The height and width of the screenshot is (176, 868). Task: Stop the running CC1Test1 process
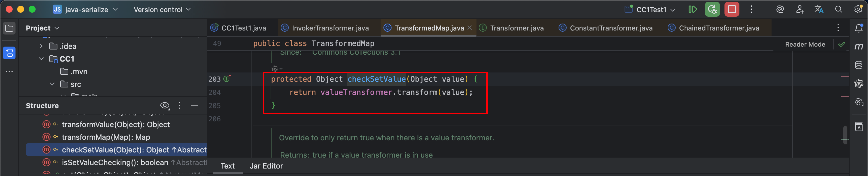pyautogui.click(x=732, y=9)
